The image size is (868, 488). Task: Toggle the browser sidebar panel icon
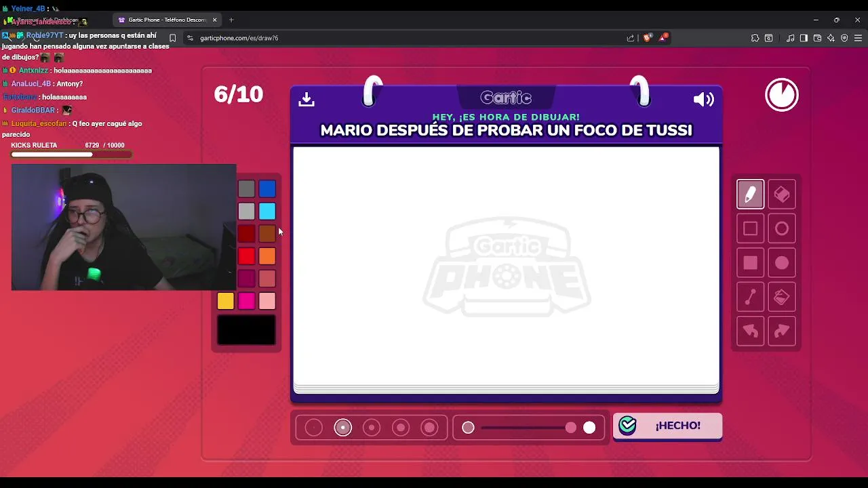point(804,38)
